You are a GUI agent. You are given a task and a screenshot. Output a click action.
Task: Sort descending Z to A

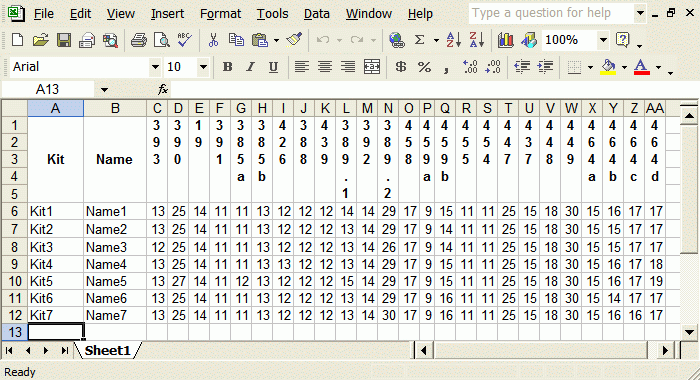coord(477,40)
